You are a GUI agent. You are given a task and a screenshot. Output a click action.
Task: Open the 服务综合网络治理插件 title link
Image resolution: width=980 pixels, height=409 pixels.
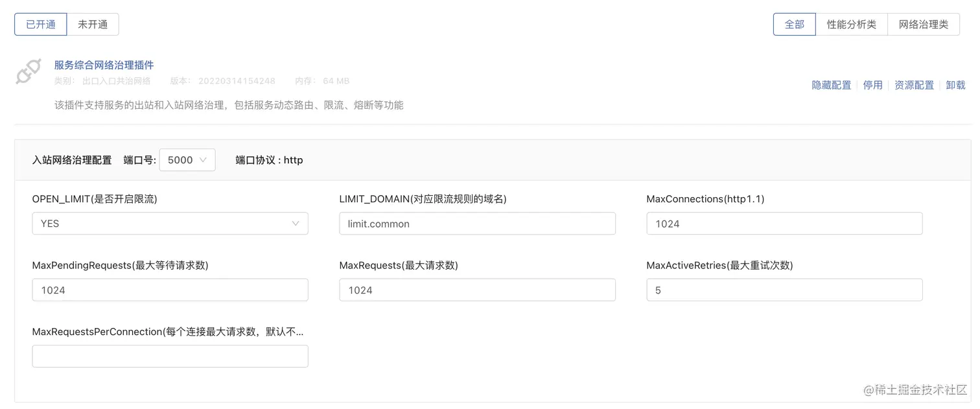(x=104, y=65)
